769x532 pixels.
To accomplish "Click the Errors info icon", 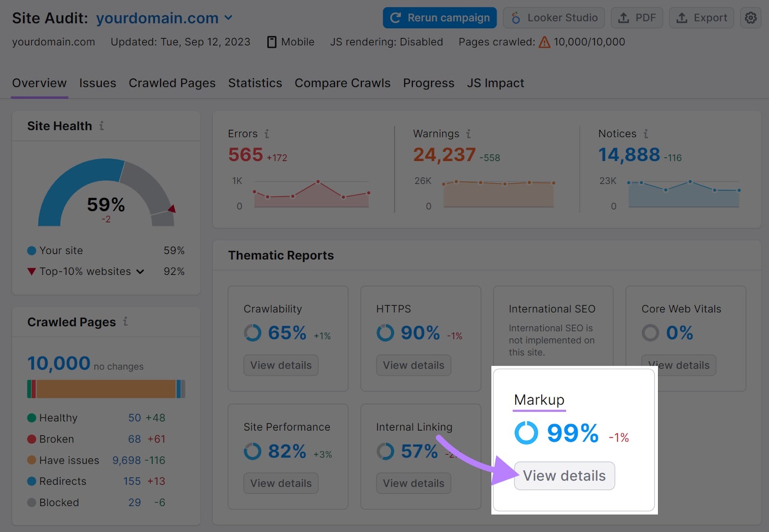I will pyautogui.click(x=266, y=134).
